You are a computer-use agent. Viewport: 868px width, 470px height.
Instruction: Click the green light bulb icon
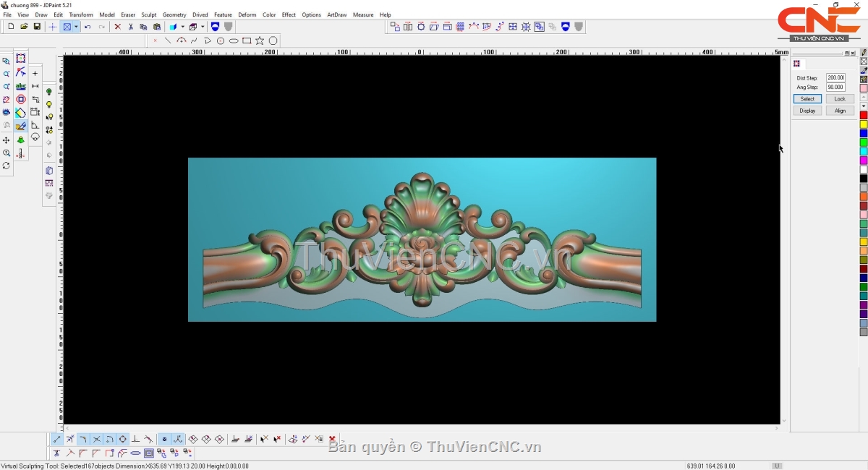coord(49,93)
